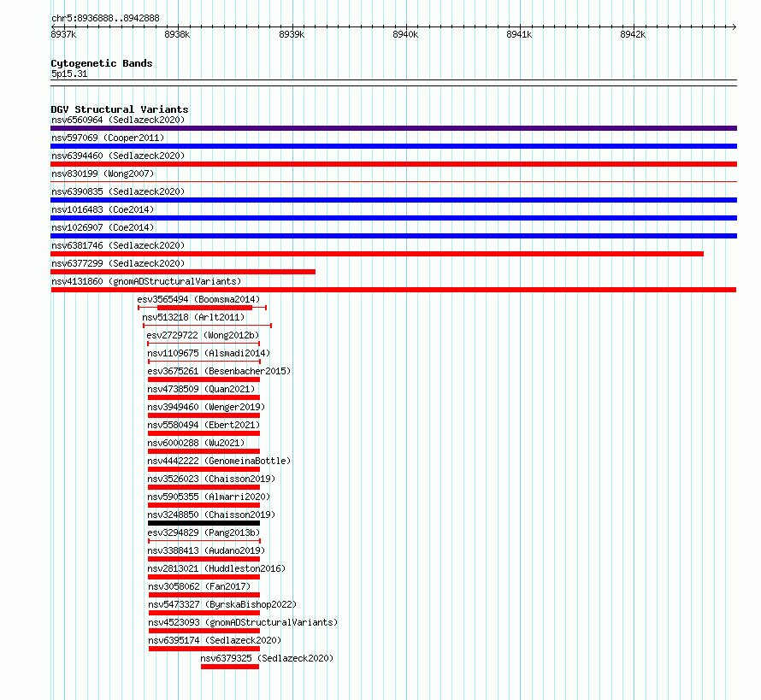This screenshot has width=761, height=700.
Task: Select nsv5473327 (ByrskaBishop2022) label
Action: pyautogui.click(x=222, y=604)
